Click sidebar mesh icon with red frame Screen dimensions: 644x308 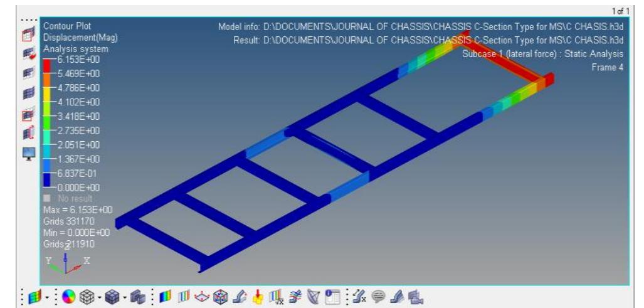[x=28, y=114]
